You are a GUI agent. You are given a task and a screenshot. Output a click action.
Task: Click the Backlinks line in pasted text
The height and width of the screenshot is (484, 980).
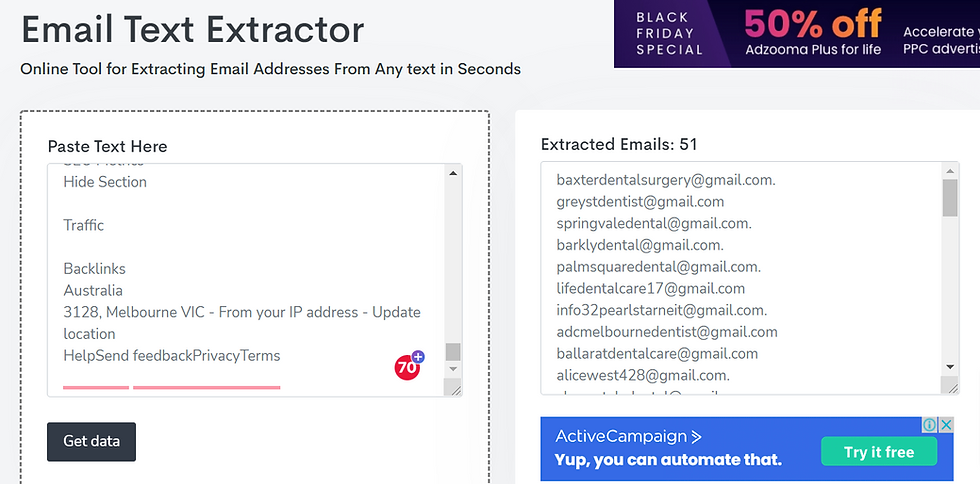pyautogui.click(x=94, y=269)
